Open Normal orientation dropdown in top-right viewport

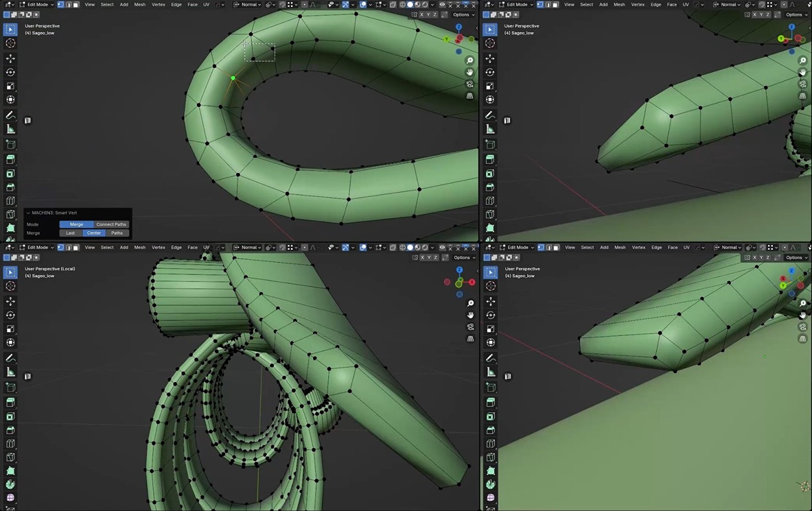point(728,5)
